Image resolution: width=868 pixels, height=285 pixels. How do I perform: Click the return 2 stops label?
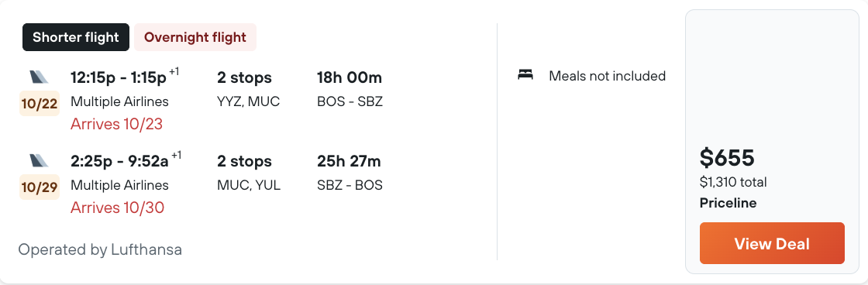pyautogui.click(x=244, y=161)
